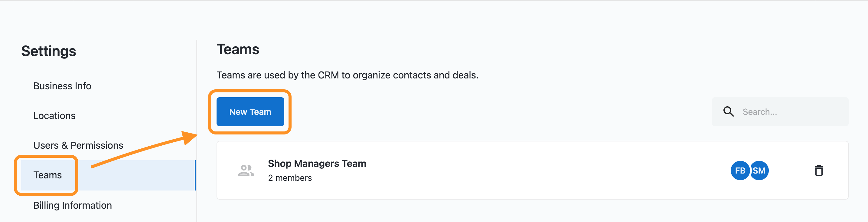Open Business Info settings
This screenshot has width=868, height=222.
click(62, 86)
